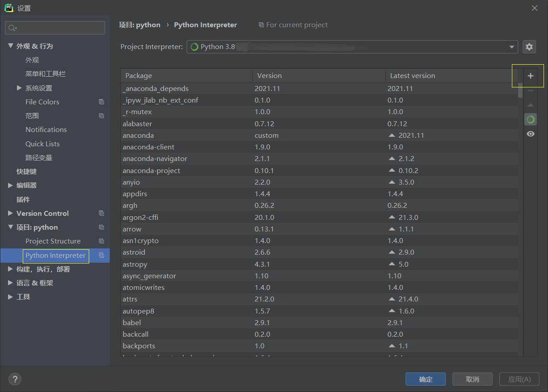Click the 应用(A) button
Image resolution: width=548 pixels, height=392 pixels.
(x=519, y=380)
